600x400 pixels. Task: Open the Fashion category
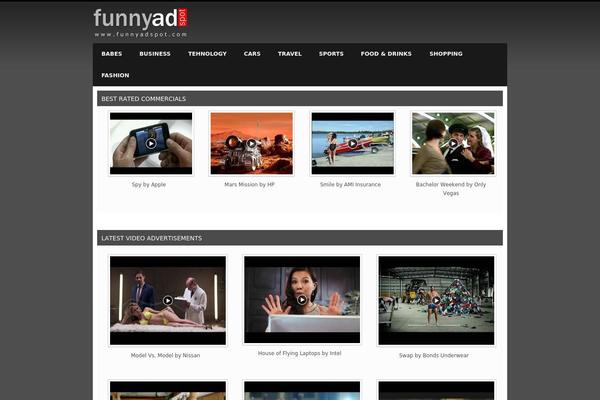coord(115,75)
